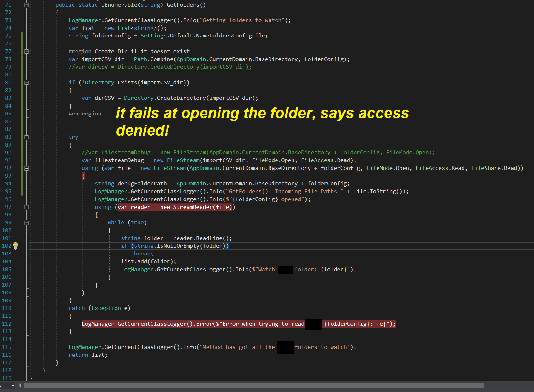Collapse the try block on line 88
The image size is (534, 392).
pyautogui.click(x=26, y=137)
